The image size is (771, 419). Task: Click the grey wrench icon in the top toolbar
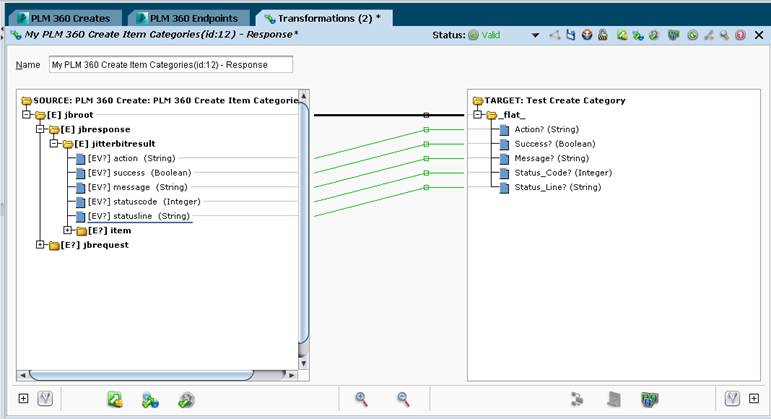tap(709, 35)
